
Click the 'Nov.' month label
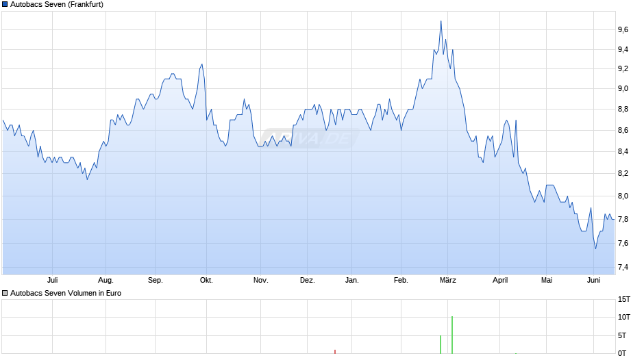[x=261, y=281]
